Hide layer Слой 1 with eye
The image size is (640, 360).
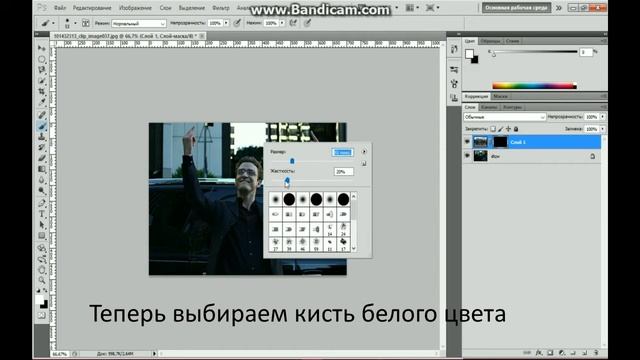(467, 142)
